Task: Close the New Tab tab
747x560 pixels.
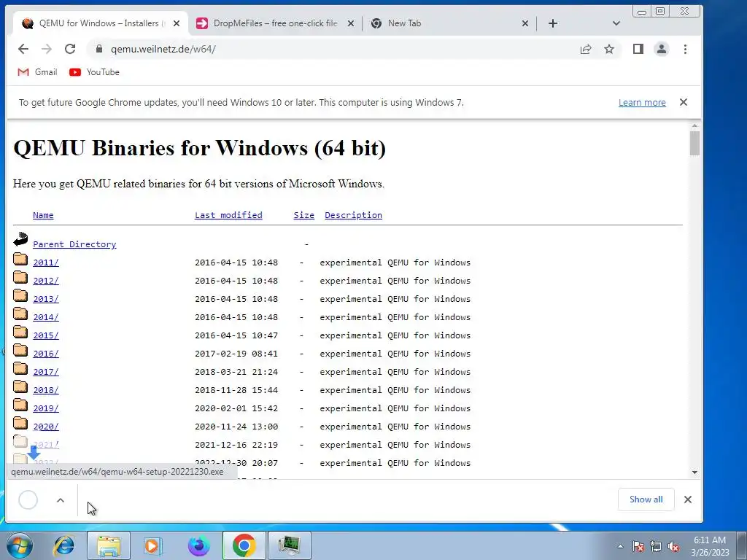Action: 525,23
